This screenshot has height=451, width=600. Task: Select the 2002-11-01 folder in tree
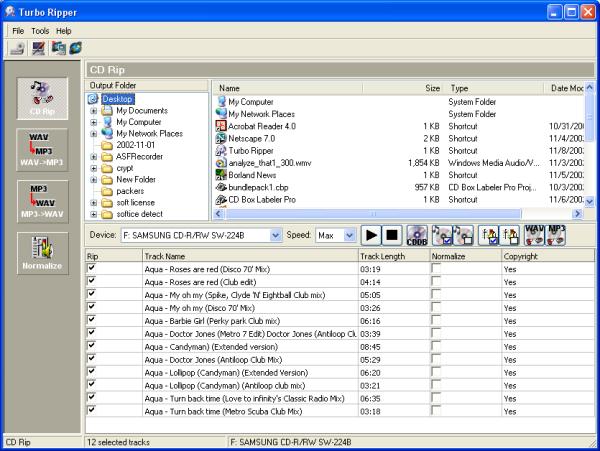click(135, 145)
